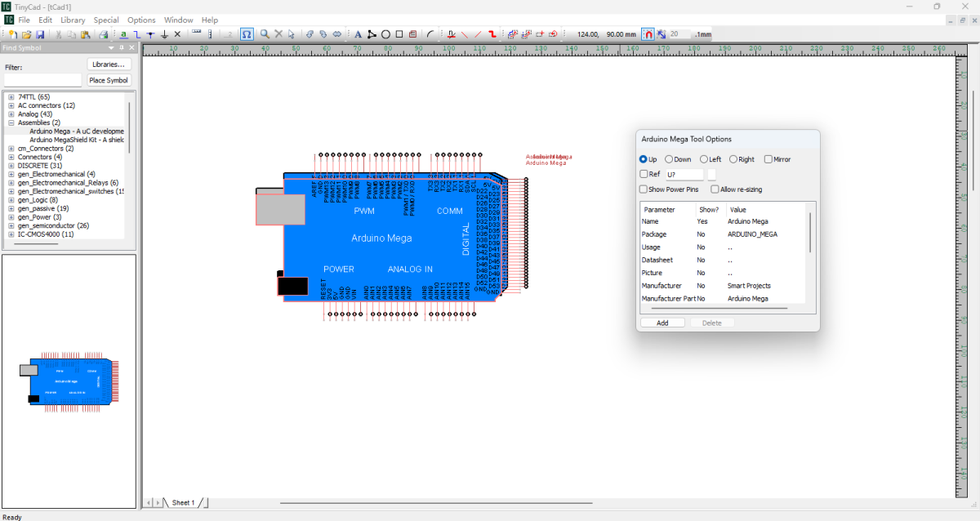Click the Libraries... button
Image resolution: width=980 pixels, height=521 pixels.
[109, 64]
